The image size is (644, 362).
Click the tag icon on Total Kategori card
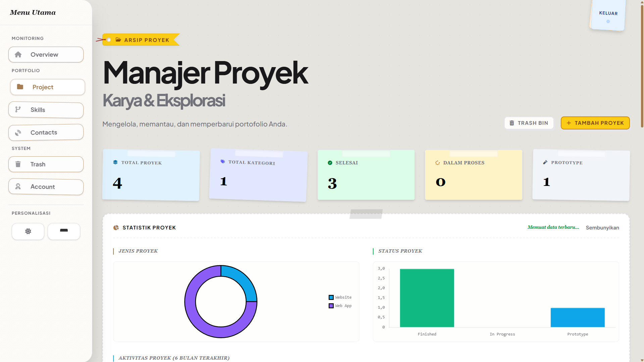pos(222,162)
